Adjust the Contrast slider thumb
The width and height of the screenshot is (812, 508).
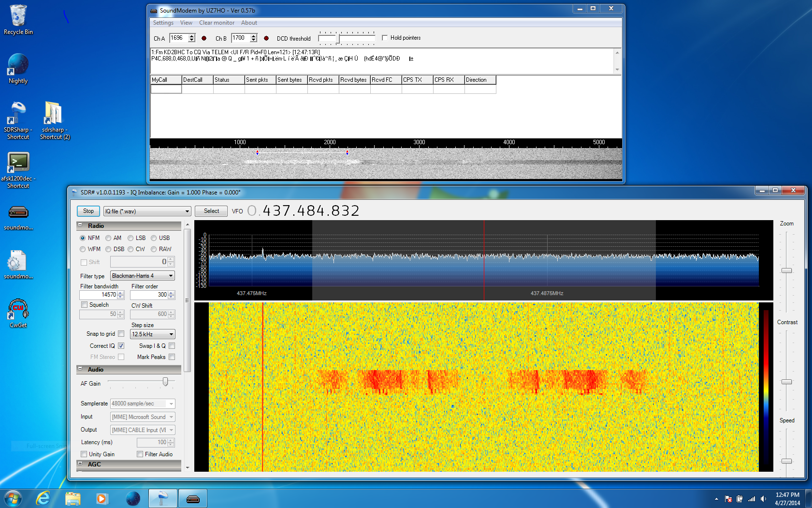point(787,382)
